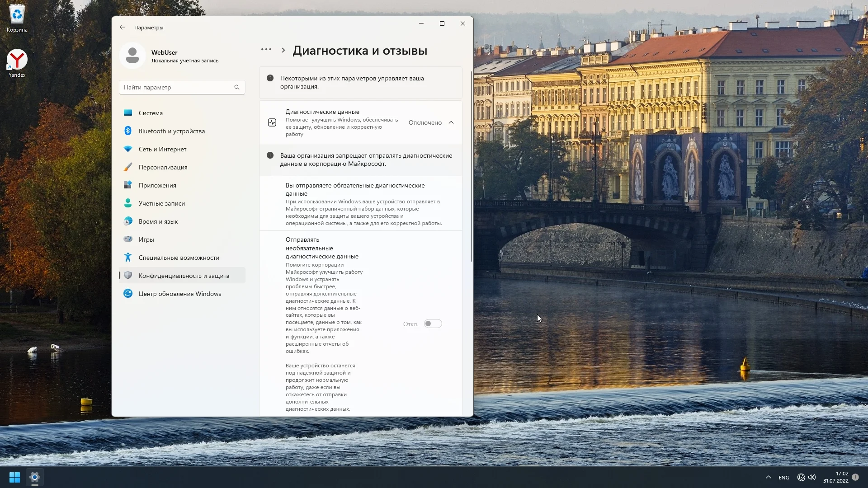This screenshot has width=868, height=488.
Task: Click the settings page vertical scrollbar
Action: [471, 167]
